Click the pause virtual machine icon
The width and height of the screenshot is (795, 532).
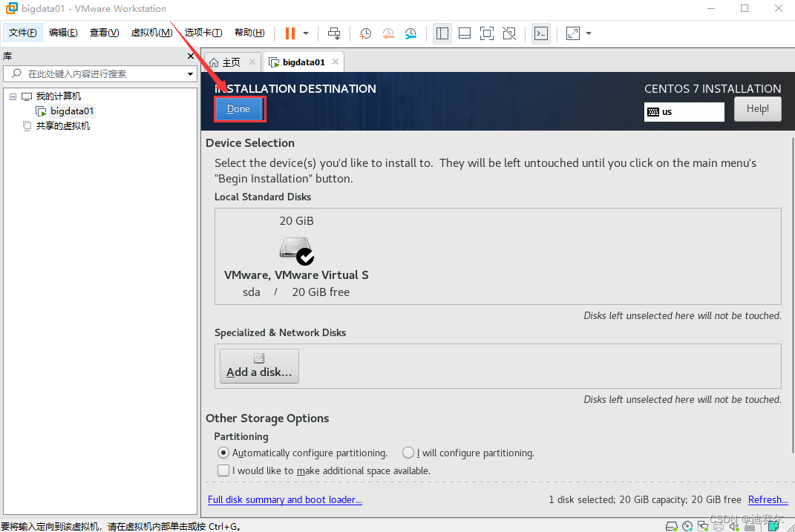point(290,33)
